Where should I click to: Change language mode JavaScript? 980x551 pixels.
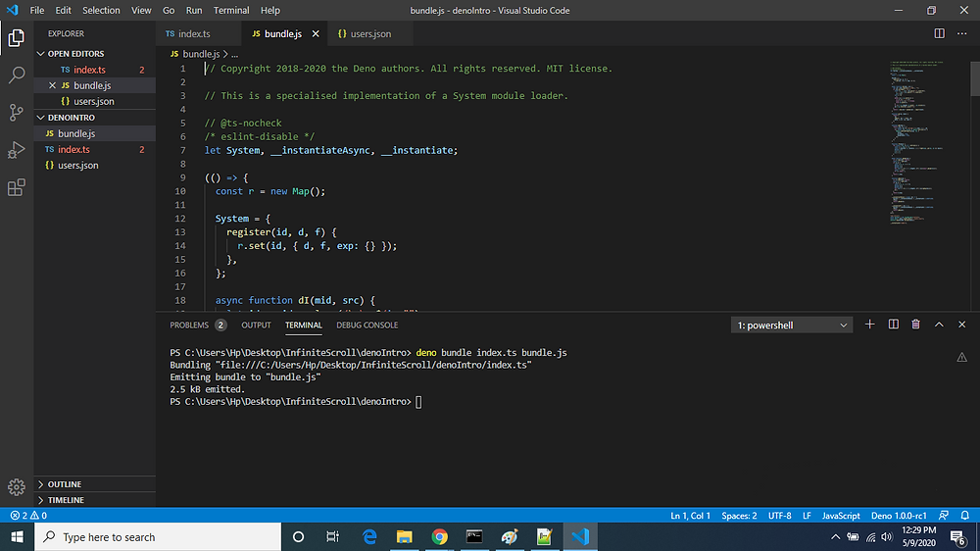841,516
